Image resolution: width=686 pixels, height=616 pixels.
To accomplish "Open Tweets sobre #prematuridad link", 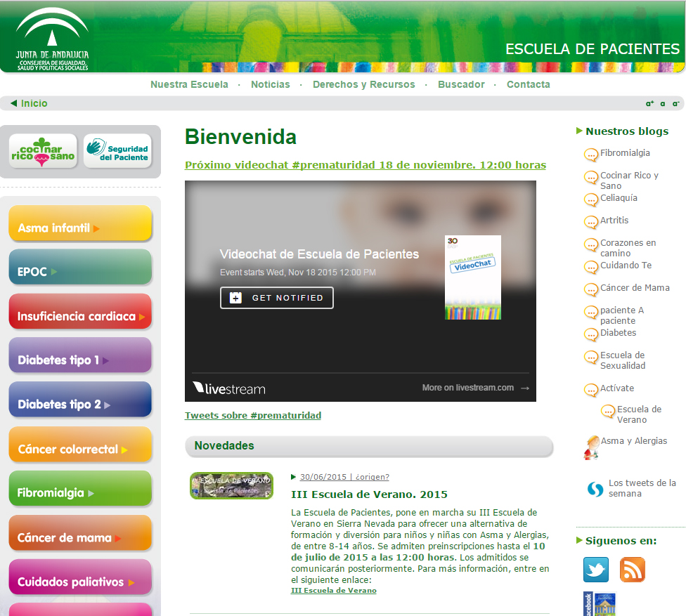I will pos(252,416).
